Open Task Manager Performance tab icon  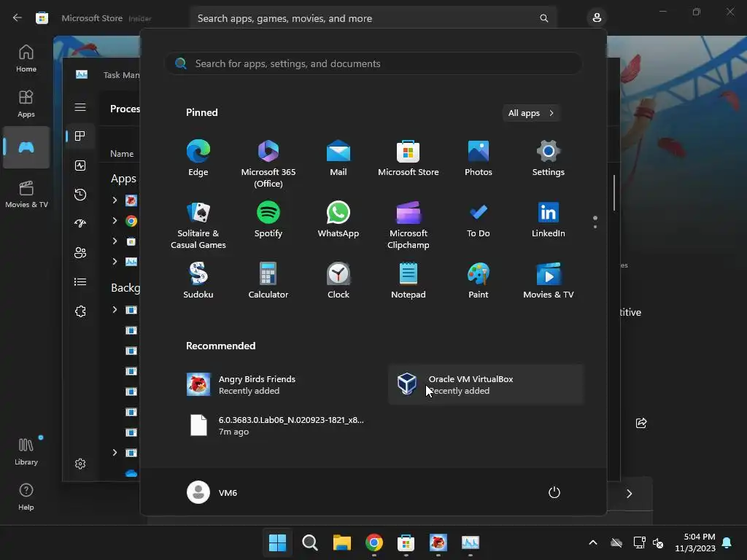[80, 166]
